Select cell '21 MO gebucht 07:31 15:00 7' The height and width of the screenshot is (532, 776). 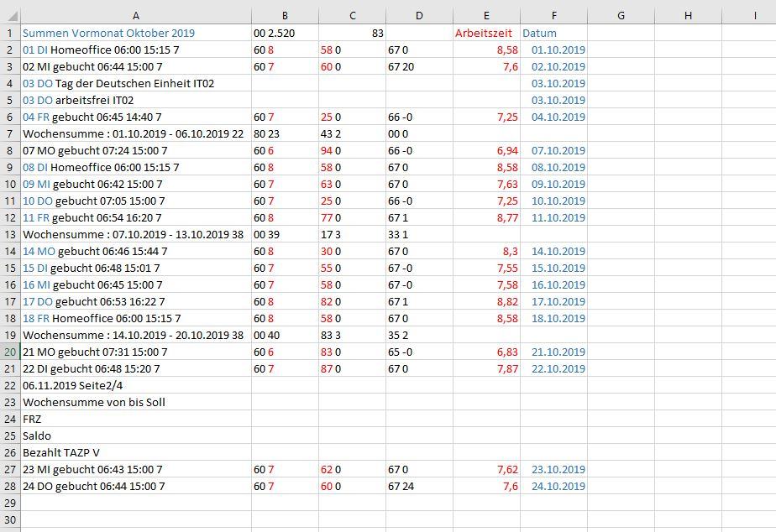coord(135,352)
